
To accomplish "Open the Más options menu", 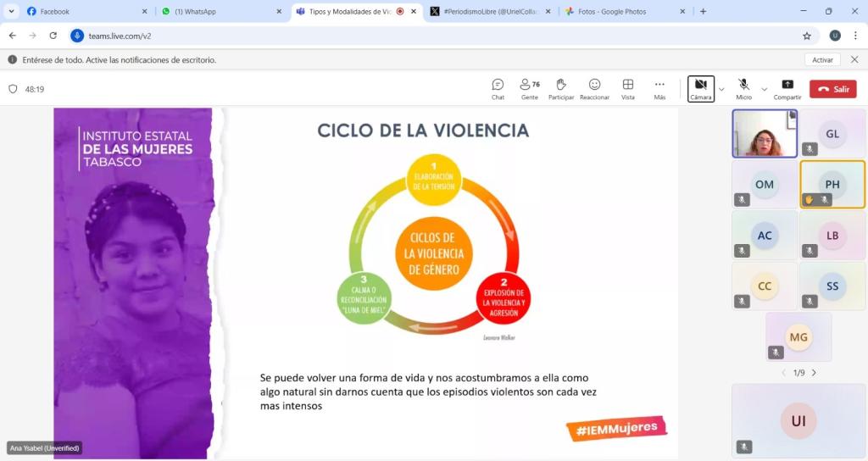I will point(659,88).
